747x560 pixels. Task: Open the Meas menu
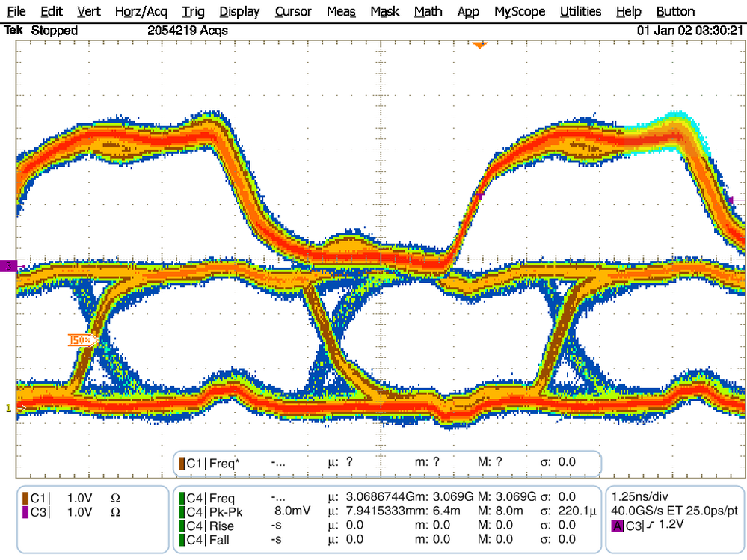pos(341,11)
